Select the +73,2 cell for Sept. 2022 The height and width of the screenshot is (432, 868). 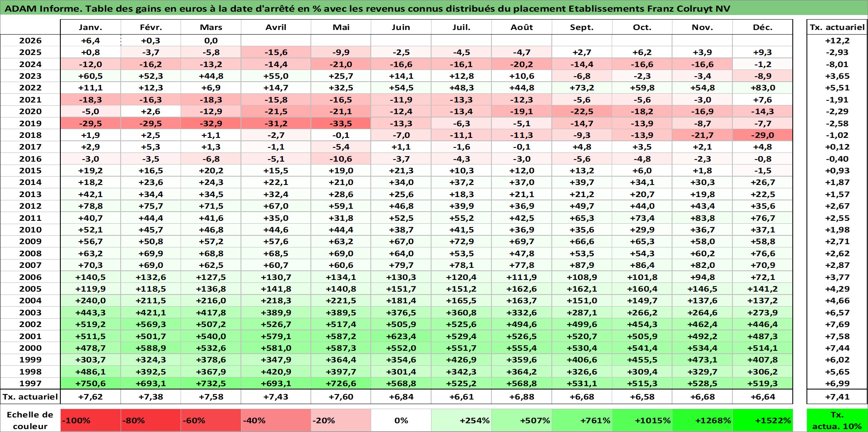582,87
